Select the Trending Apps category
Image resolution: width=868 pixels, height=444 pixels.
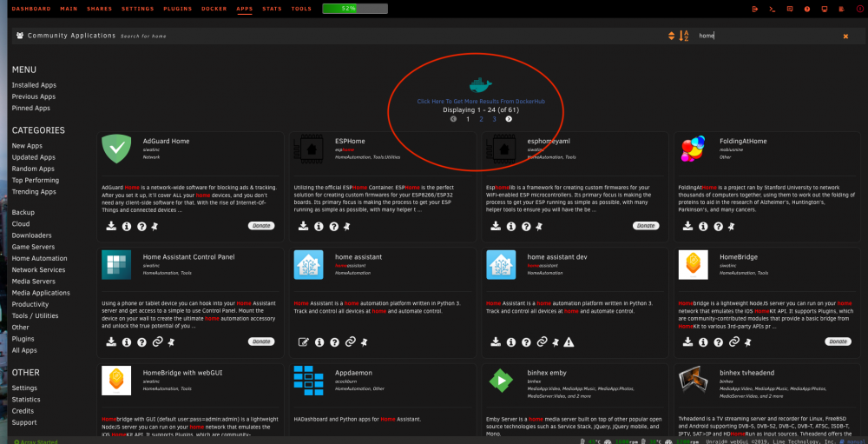tap(34, 192)
